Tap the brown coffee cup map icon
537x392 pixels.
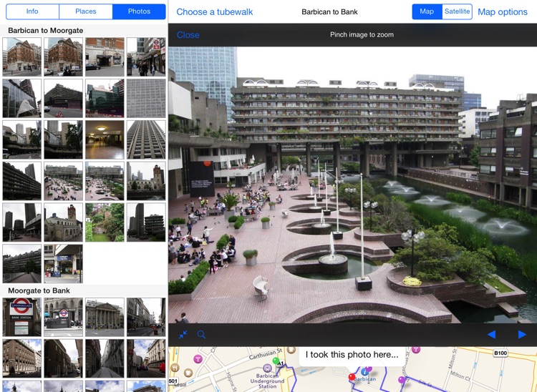[188, 373]
